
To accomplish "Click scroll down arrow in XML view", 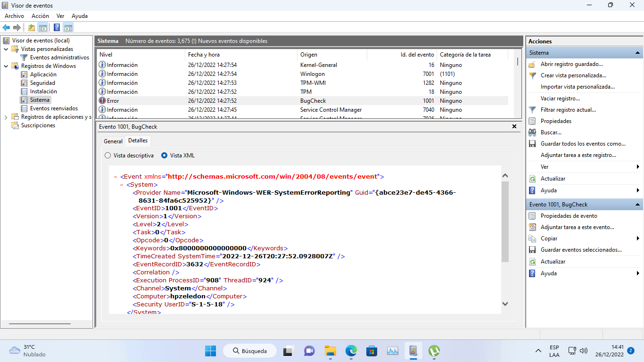I will 505,304.
